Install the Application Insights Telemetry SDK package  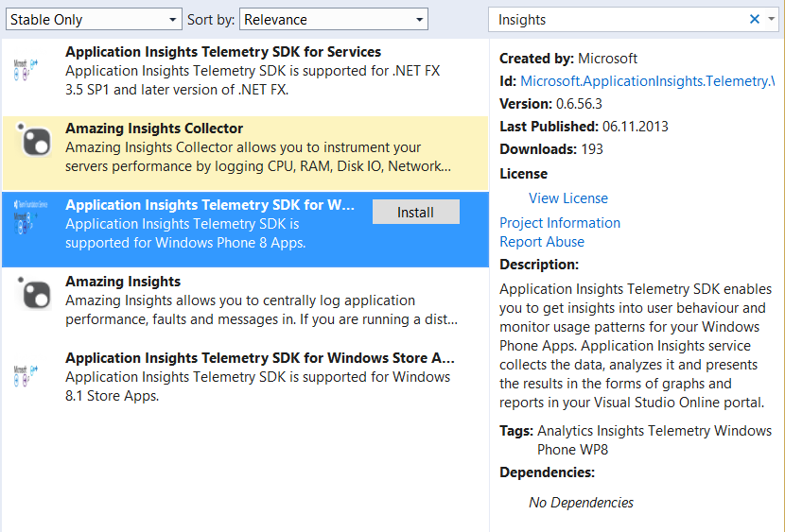point(415,213)
